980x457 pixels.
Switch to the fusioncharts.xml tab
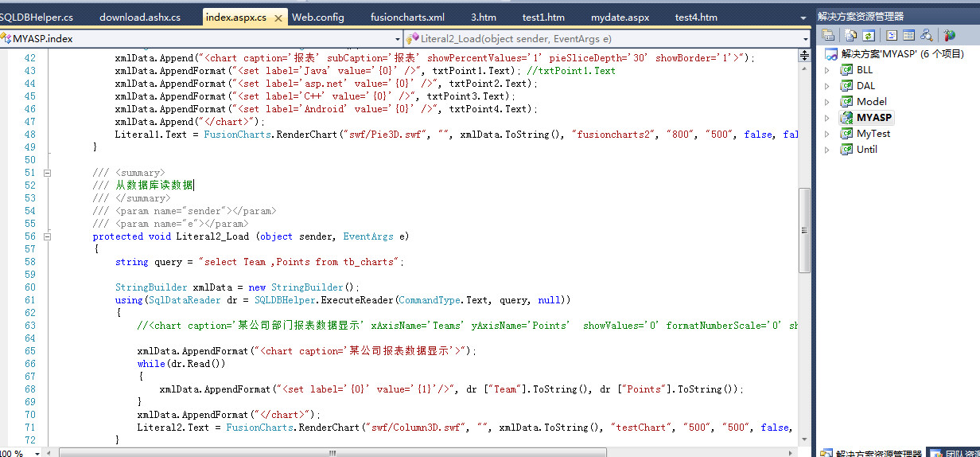(x=407, y=17)
